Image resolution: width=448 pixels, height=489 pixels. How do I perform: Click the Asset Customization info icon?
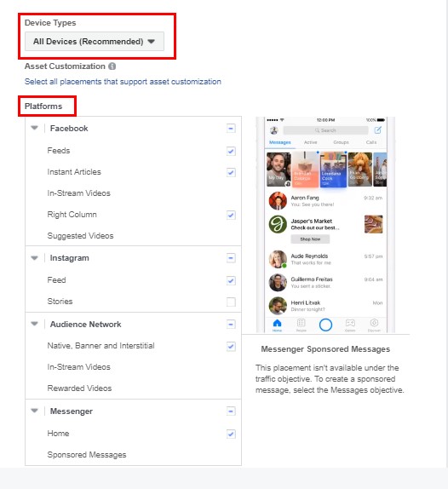click(112, 66)
